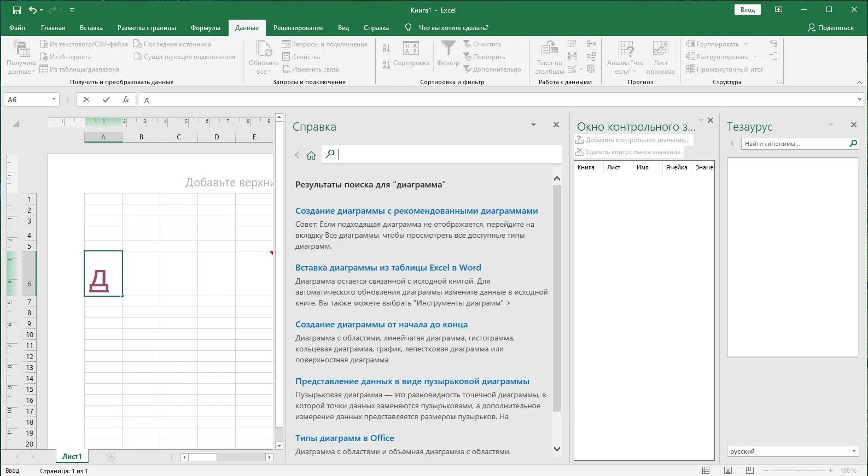Click the Поделиться button
Screen dimensions: 868x476
tap(831, 28)
